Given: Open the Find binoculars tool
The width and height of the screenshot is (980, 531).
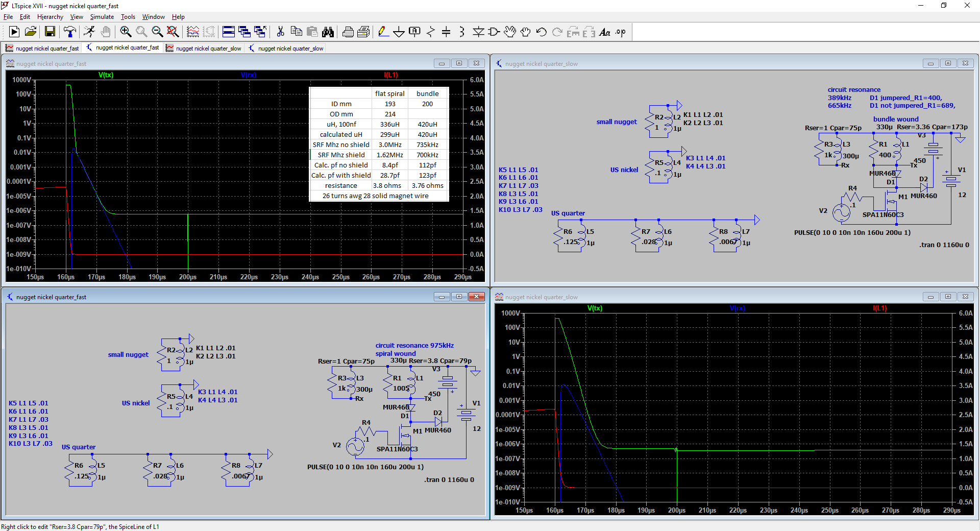Looking at the screenshot, I should (328, 32).
